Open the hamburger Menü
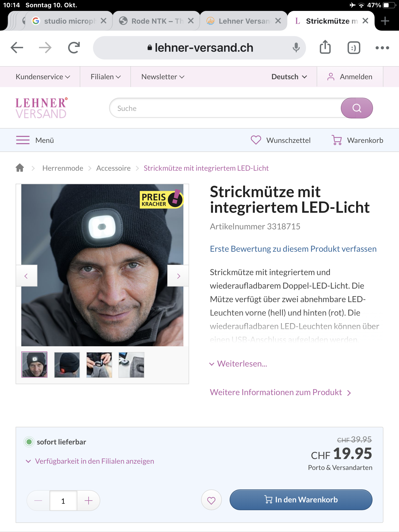The height and width of the screenshot is (532, 399). [35, 140]
